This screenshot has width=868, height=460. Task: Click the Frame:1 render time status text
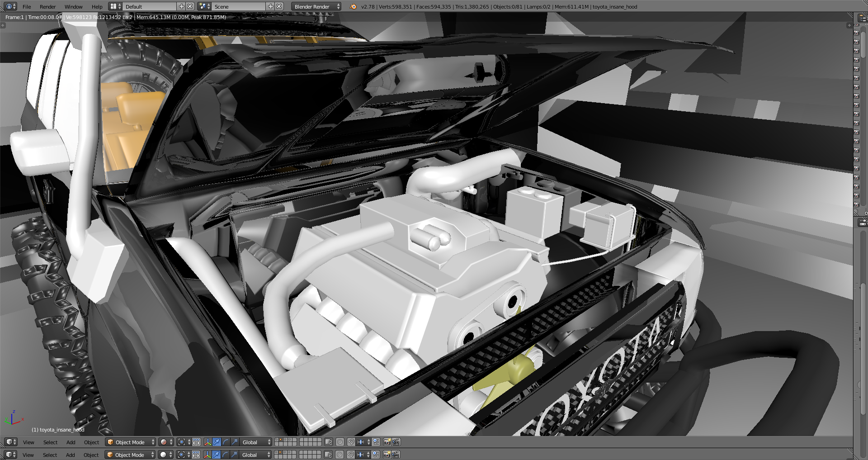tap(115, 17)
